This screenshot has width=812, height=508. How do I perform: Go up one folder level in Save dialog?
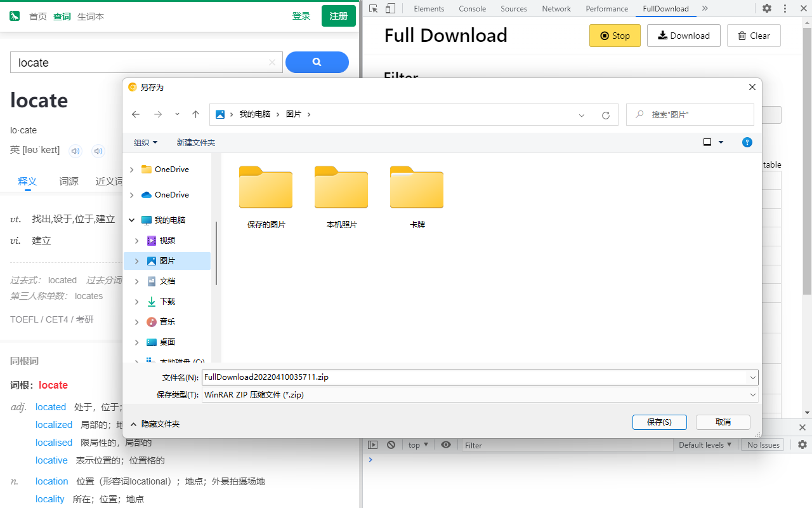point(195,114)
